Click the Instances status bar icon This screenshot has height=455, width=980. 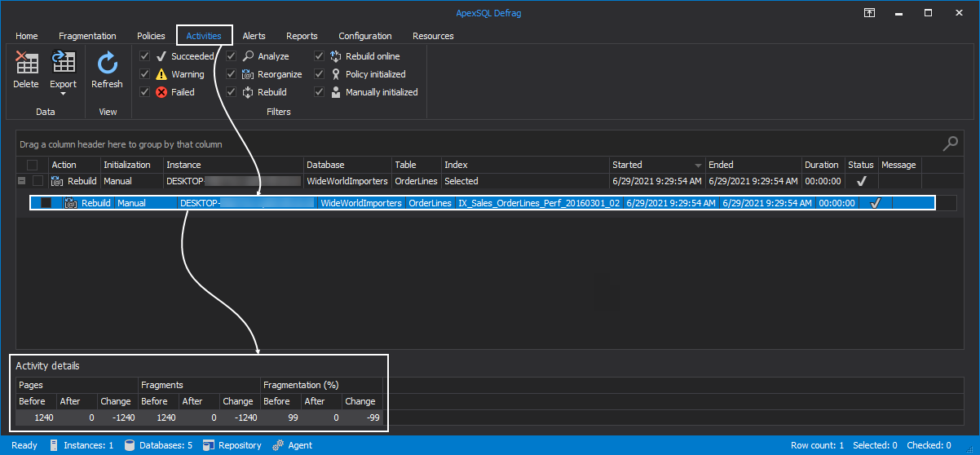point(54,445)
